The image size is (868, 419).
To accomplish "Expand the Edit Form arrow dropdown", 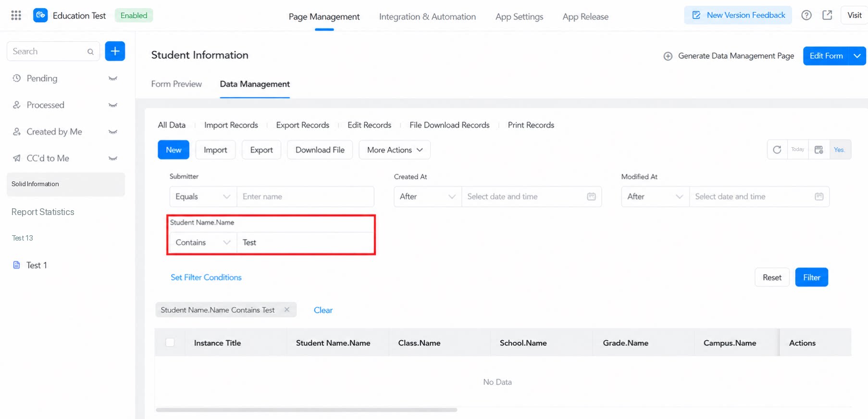I will 857,56.
